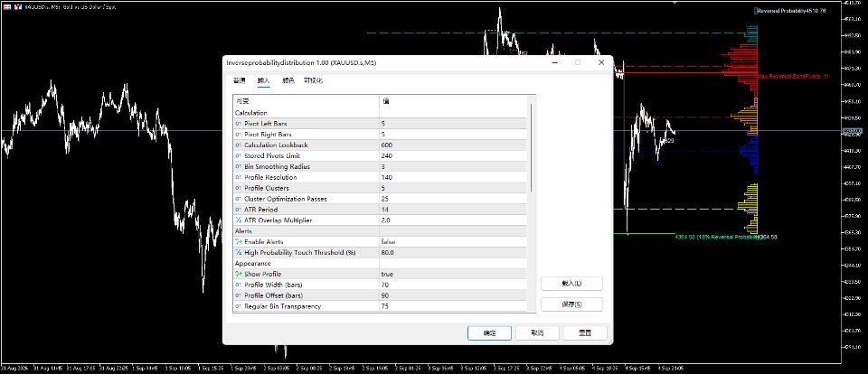This screenshot has width=868, height=374.
Task: Click the fraction icon beside High Probability Touch Threshold
Action: point(238,252)
